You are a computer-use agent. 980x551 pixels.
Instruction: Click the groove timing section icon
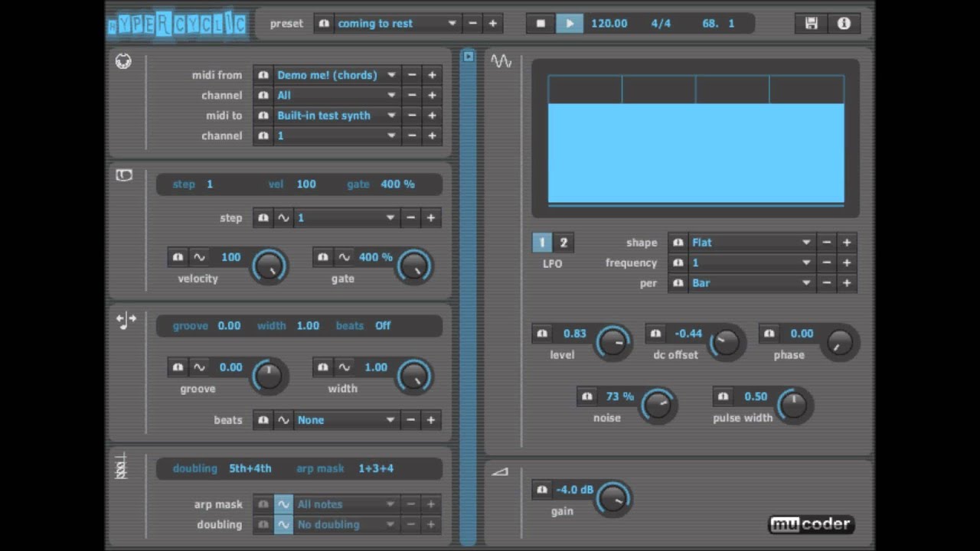126,321
